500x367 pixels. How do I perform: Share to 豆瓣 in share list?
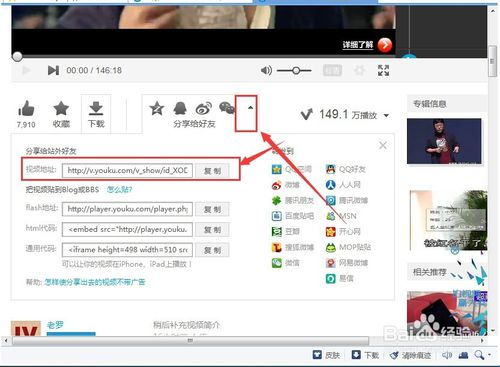[286, 232]
